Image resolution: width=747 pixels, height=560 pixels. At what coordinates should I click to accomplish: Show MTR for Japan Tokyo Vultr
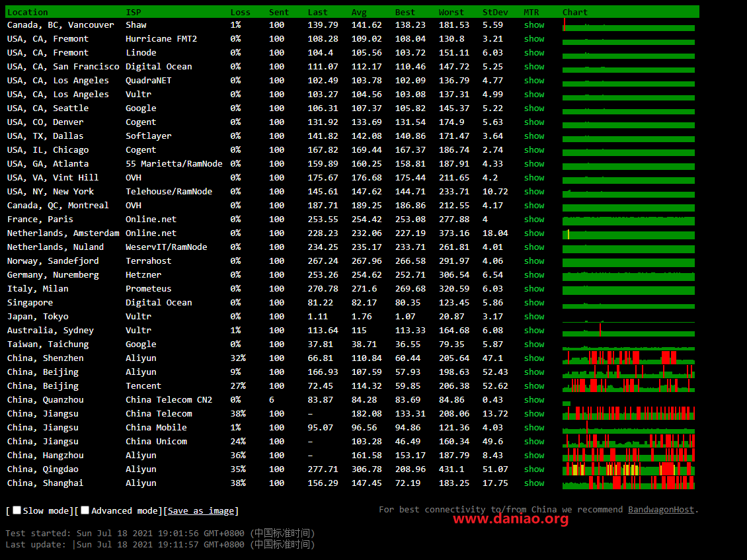(534, 316)
